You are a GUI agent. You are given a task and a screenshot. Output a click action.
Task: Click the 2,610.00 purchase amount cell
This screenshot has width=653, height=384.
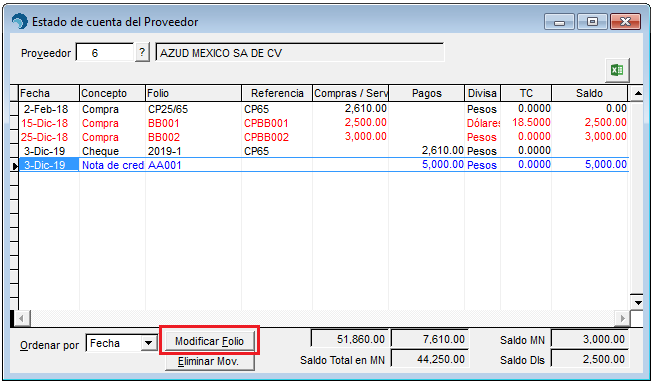click(351, 109)
